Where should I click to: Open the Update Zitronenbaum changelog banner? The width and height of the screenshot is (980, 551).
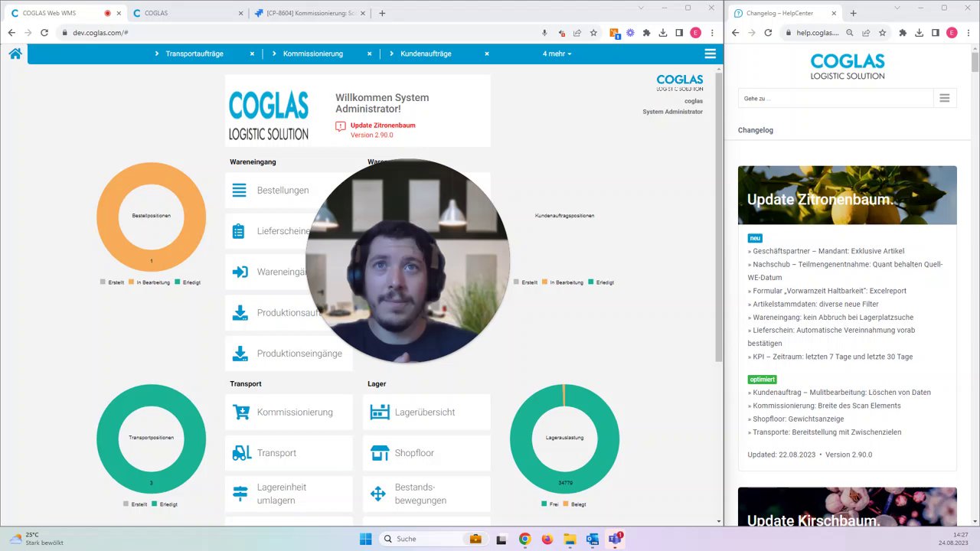pos(847,195)
